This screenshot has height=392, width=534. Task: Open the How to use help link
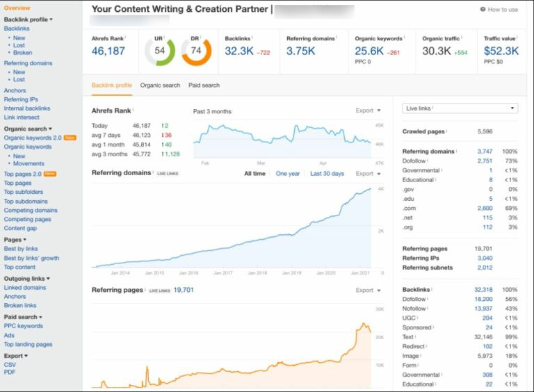point(499,10)
